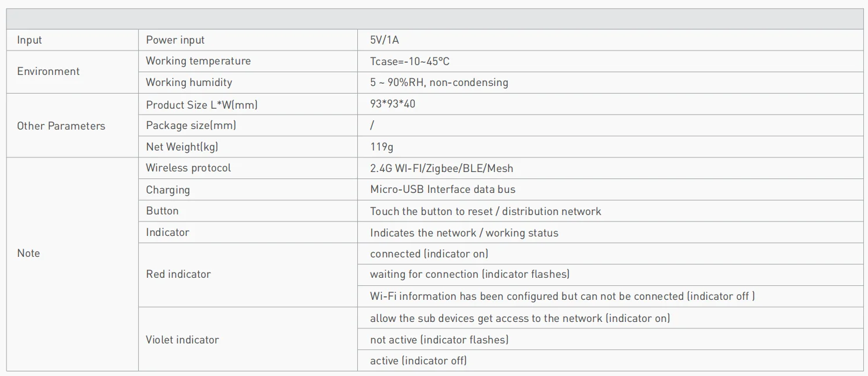The width and height of the screenshot is (868, 376).
Task: Click the "Environment" category cell
Action: pyautogui.click(x=48, y=71)
